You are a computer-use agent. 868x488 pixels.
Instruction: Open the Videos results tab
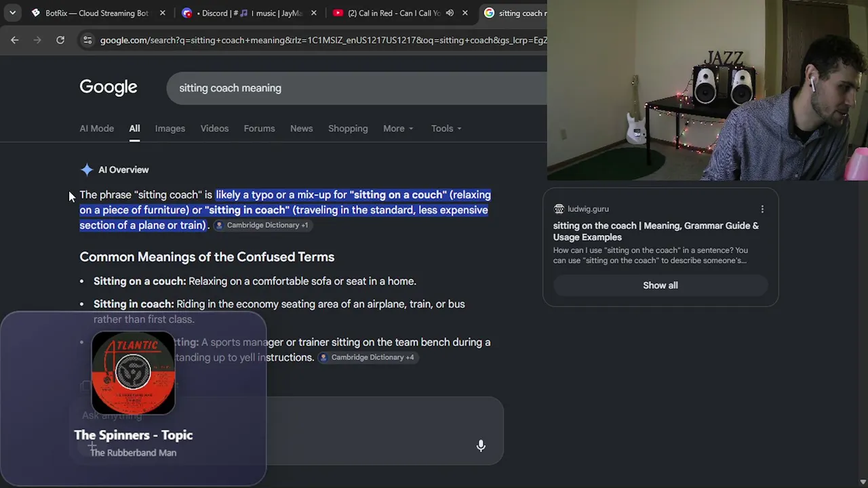pos(214,128)
